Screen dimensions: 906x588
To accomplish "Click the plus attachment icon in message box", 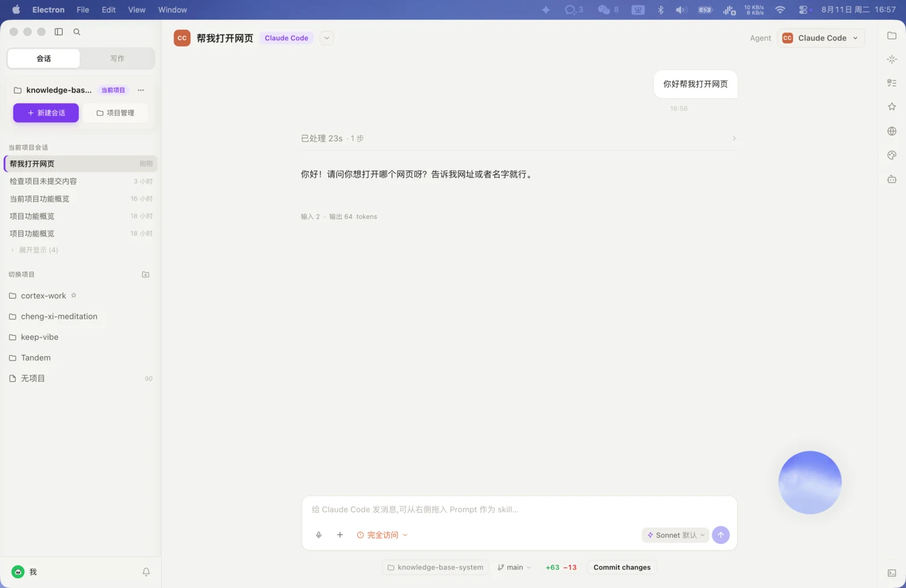I will pos(340,535).
